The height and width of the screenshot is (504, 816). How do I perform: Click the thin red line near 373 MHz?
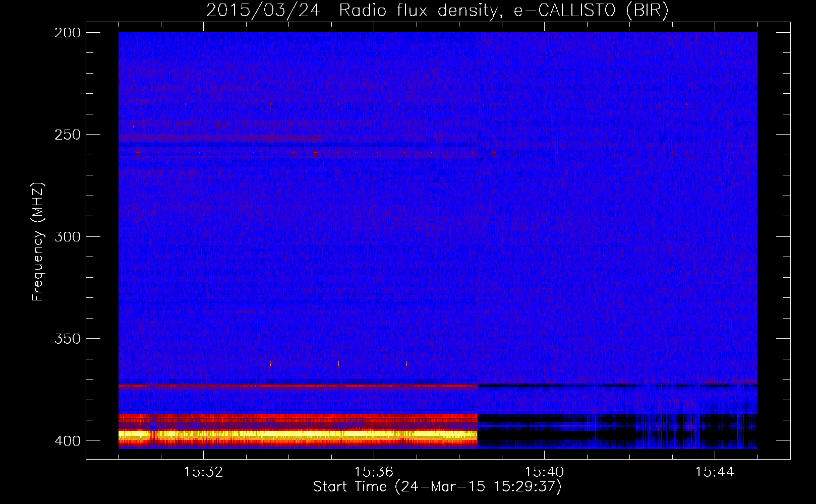(x=298, y=386)
